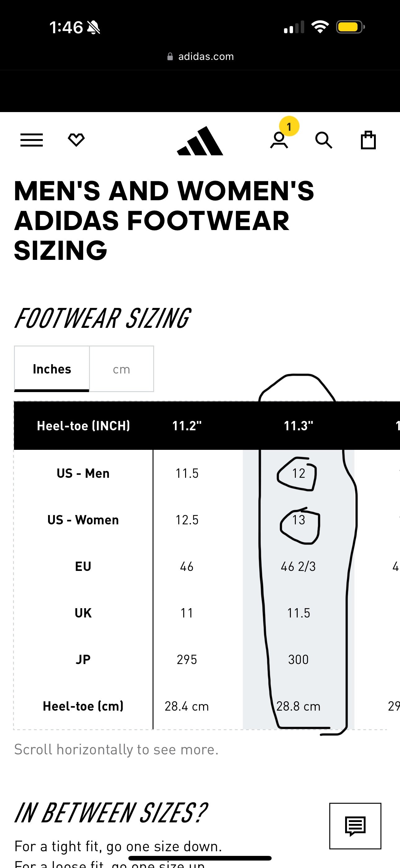Tap the yellow notification badge

point(289,127)
